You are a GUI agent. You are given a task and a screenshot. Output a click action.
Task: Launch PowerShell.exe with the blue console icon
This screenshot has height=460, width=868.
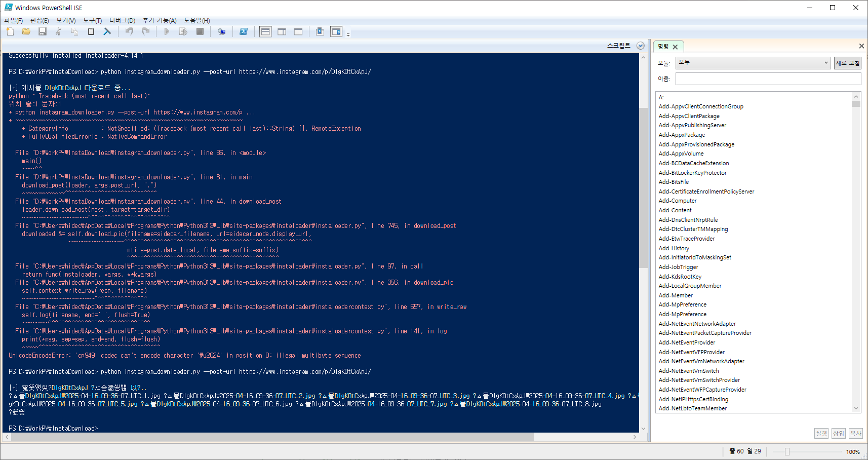pyautogui.click(x=244, y=31)
